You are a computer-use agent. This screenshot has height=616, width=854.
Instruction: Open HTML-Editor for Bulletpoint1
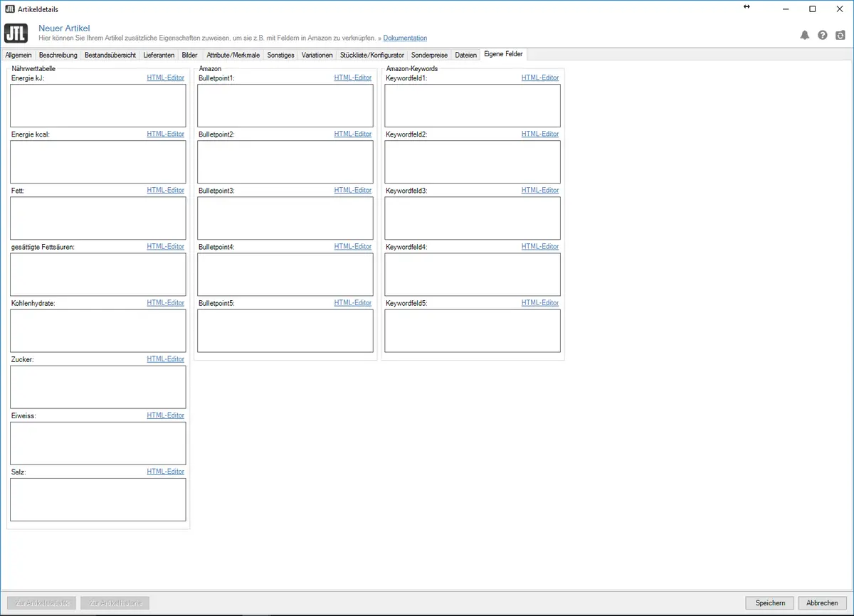(353, 78)
